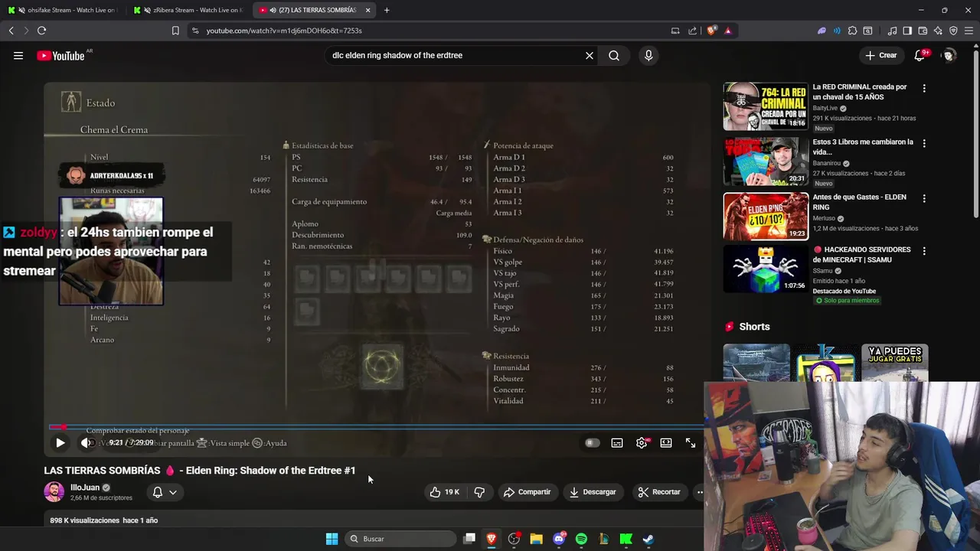This screenshot has width=980, height=551.
Task: Mute the video volume icon
Action: click(x=86, y=442)
